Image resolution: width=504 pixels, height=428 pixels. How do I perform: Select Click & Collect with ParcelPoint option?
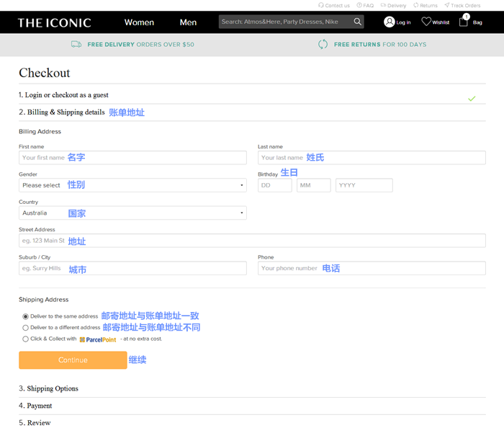pyautogui.click(x=25, y=339)
